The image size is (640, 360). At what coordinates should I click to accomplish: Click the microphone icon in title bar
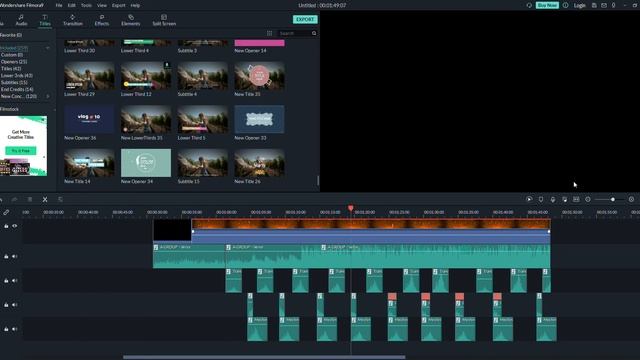[613, 5]
